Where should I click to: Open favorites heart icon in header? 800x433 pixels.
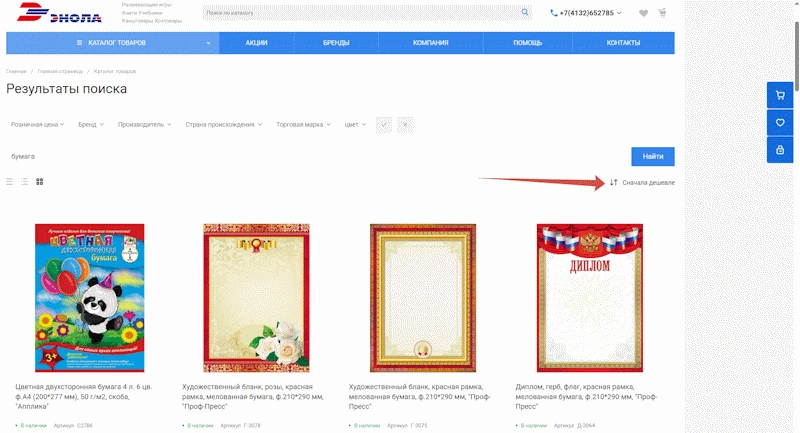[x=643, y=13]
